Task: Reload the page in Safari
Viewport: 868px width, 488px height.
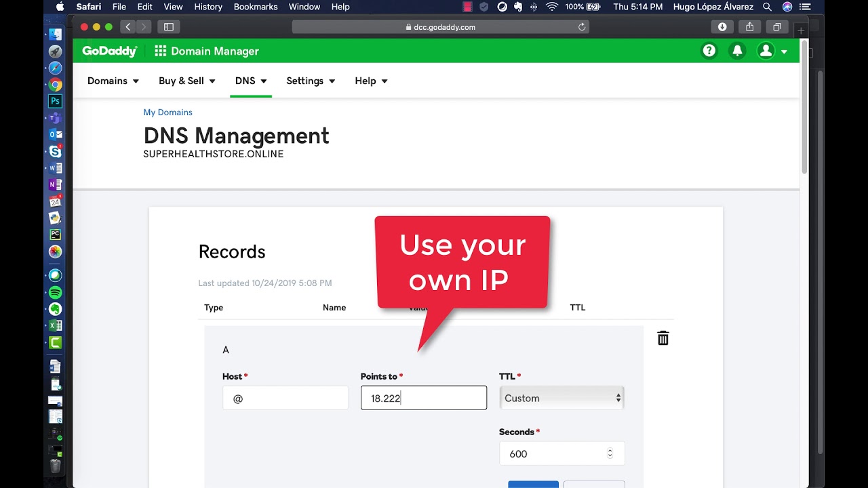Action: 581,27
